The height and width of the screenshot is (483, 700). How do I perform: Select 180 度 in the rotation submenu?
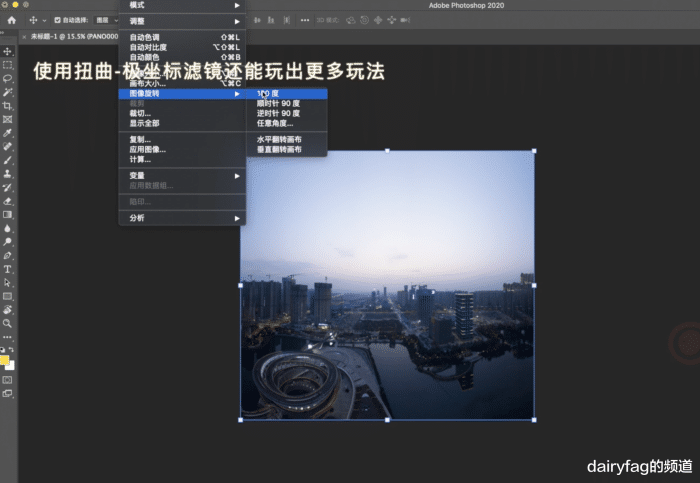(287, 94)
